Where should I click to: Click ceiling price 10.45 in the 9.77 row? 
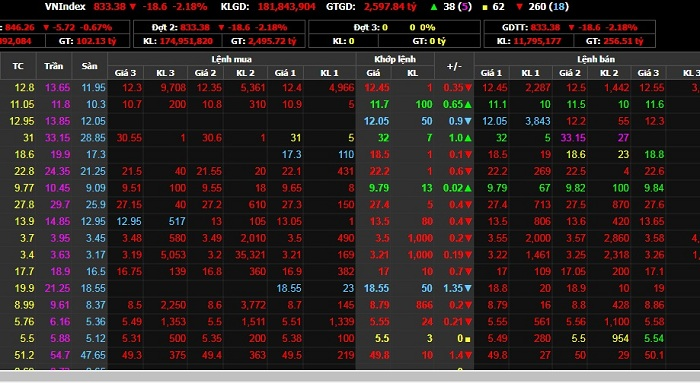58,188
